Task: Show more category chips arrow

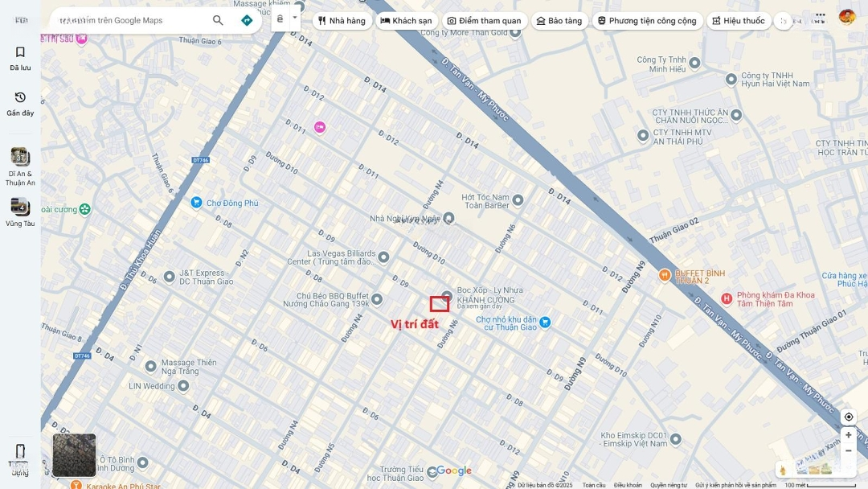Action: (x=784, y=21)
